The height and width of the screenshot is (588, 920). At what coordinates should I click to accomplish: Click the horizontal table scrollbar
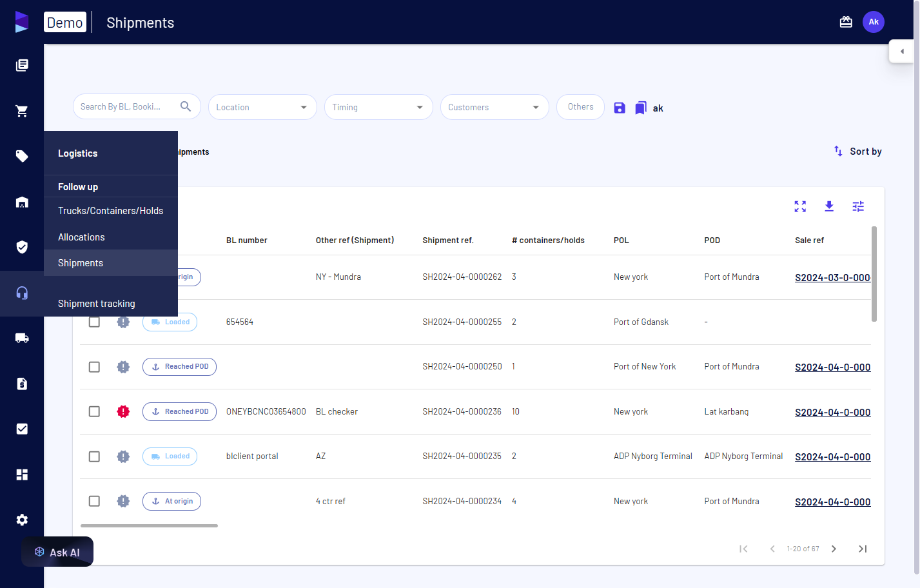pyautogui.click(x=149, y=525)
